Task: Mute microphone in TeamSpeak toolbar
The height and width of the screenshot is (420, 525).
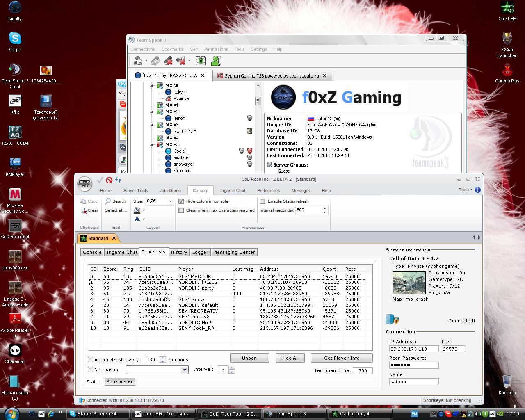Action: 168,61
